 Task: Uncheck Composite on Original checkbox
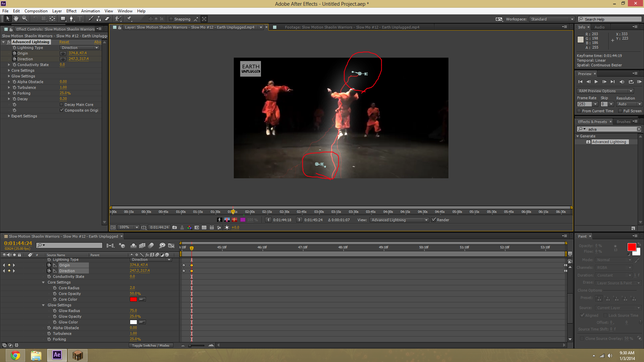click(x=61, y=110)
